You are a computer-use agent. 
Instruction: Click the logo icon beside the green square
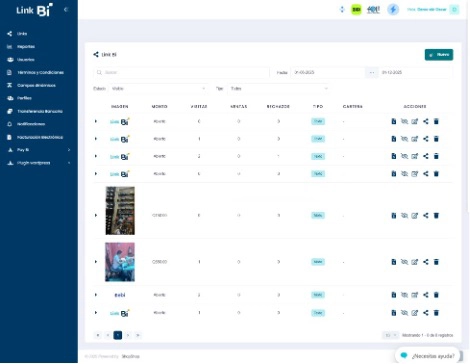[373, 10]
